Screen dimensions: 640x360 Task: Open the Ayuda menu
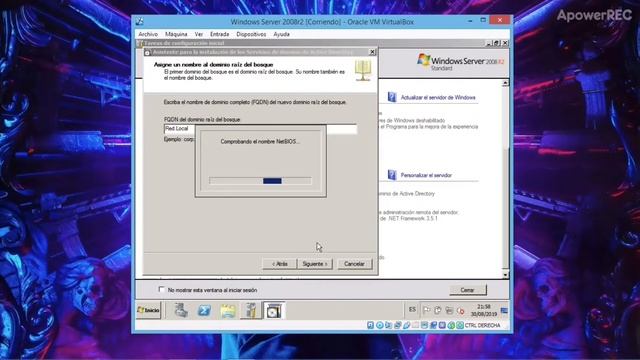(x=281, y=34)
